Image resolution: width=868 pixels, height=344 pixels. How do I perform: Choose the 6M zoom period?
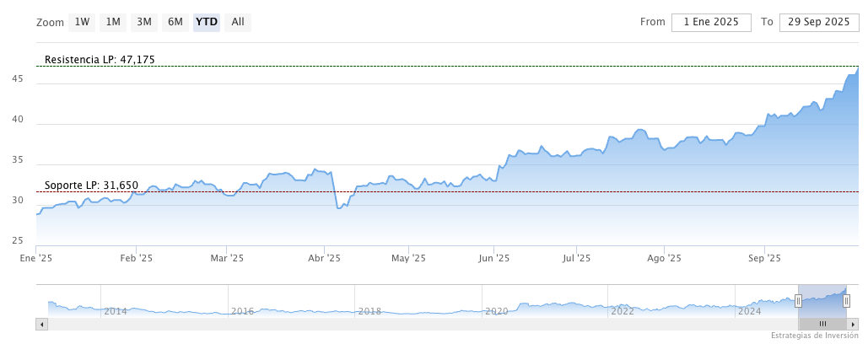(175, 22)
